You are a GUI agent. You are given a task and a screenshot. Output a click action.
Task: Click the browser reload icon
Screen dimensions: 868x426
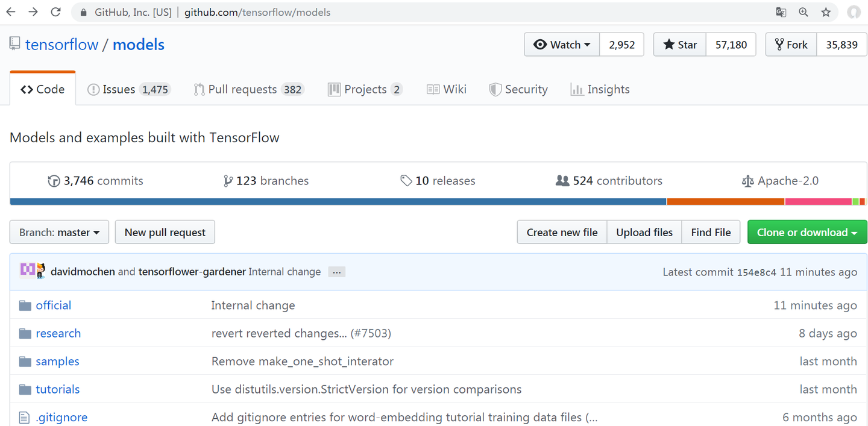click(x=55, y=12)
